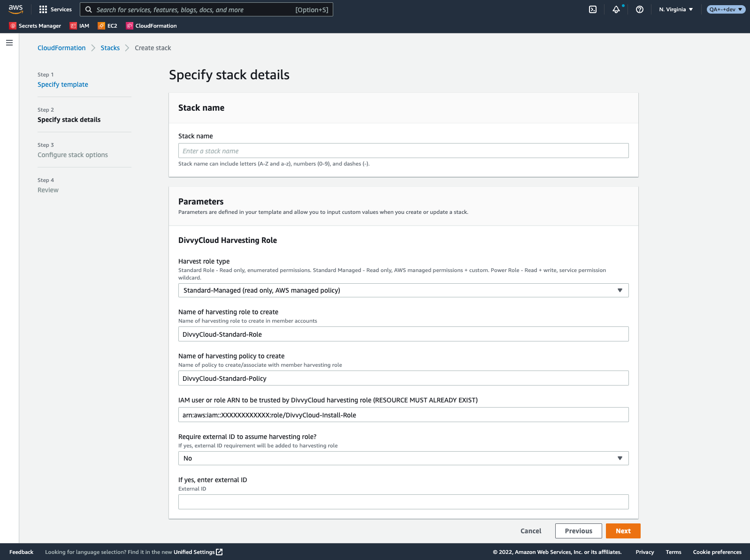Click the DivvyCloud Harvesting Role heading
Screen dimensions: 750x560
click(x=228, y=240)
